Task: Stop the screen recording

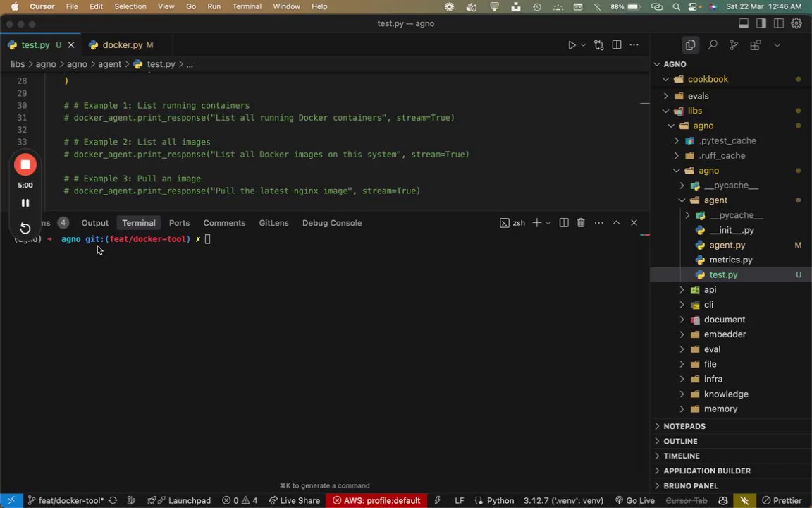Action: [x=25, y=165]
